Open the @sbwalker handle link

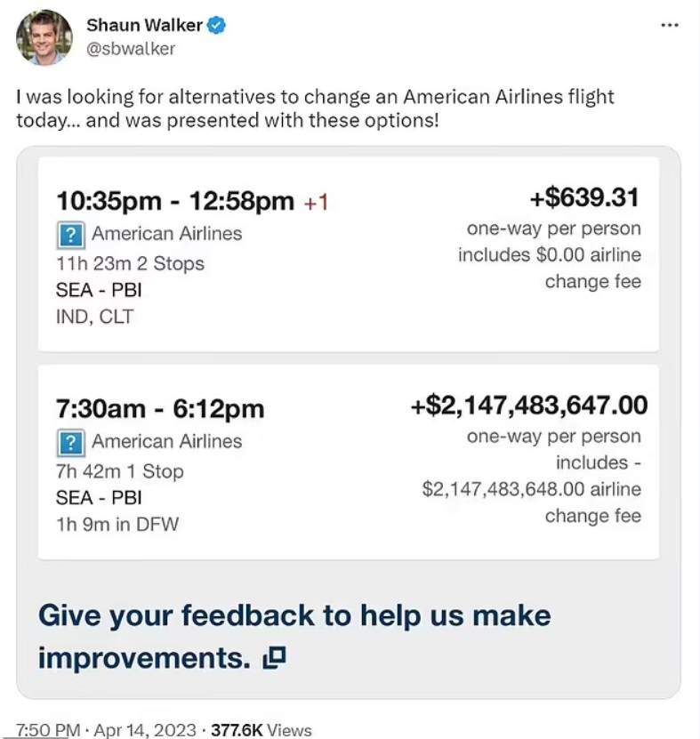pyautogui.click(x=131, y=49)
